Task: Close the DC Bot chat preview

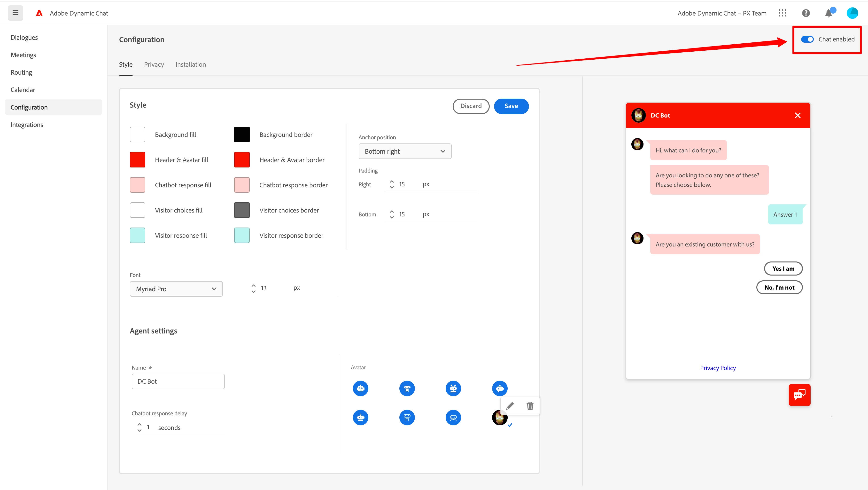Action: click(x=798, y=115)
